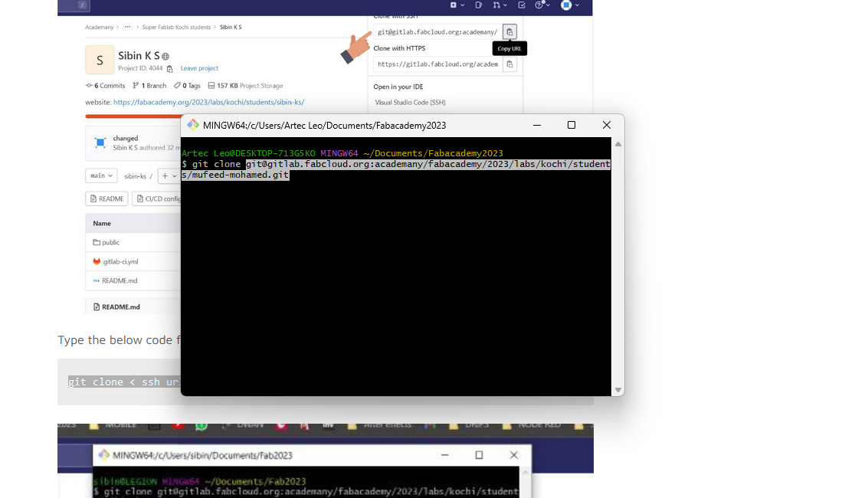Click scroll down arrow in Artec Leo terminal
The width and height of the screenshot is (868, 498).
(x=618, y=390)
